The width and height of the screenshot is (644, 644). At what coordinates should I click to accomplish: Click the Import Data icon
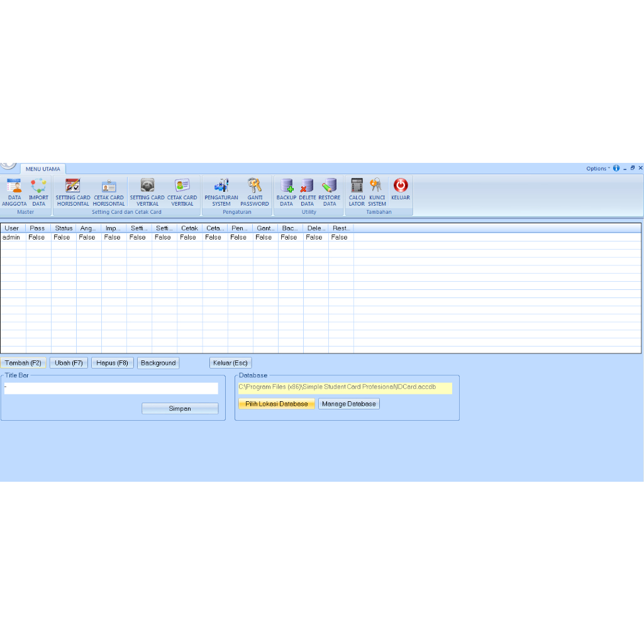click(x=38, y=192)
